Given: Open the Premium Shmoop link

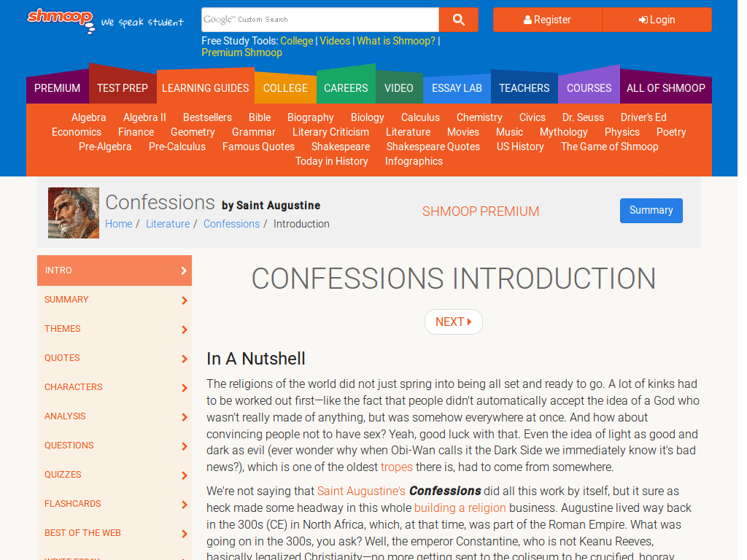Looking at the screenshot, I should (241, 52).
